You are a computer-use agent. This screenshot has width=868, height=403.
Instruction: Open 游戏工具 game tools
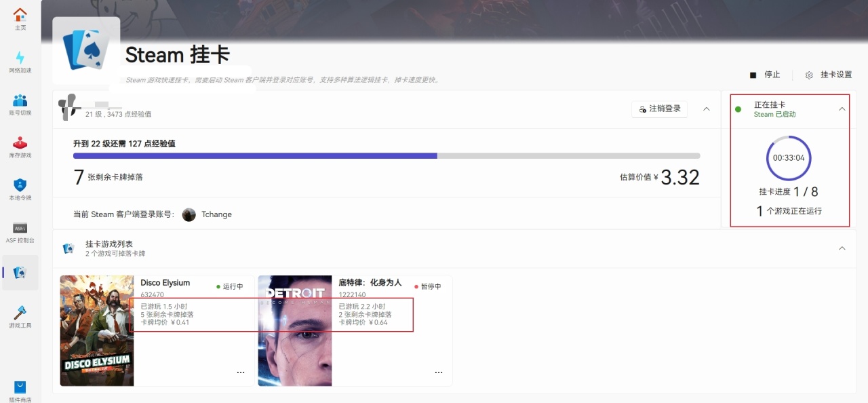(20, 317)
